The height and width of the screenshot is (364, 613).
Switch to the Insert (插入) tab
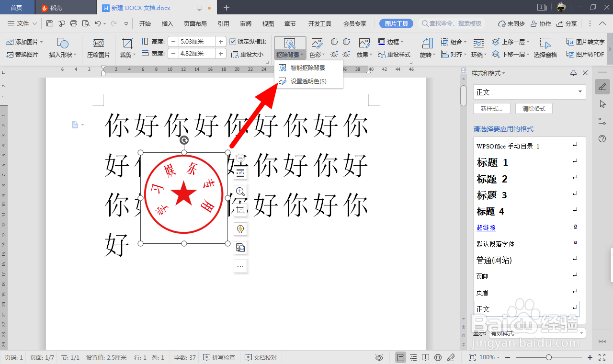(168, 23)
